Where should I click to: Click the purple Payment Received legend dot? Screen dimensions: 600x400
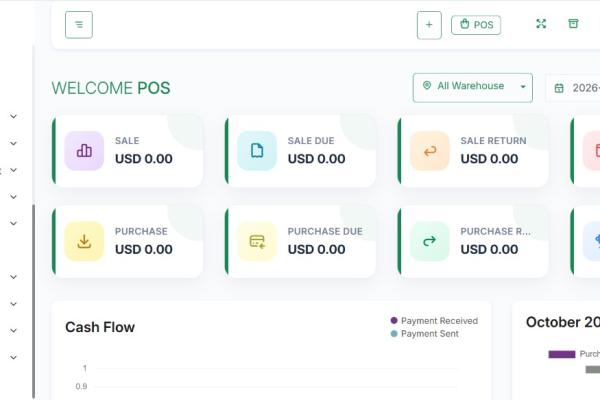click(394, 320)
